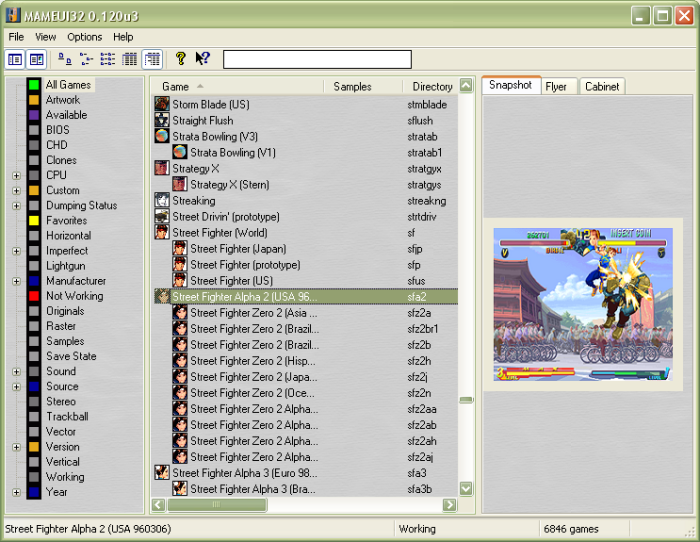Click the Street Fighter (World) icon
The width and height of the screenshot is (700, 542).
162,232
